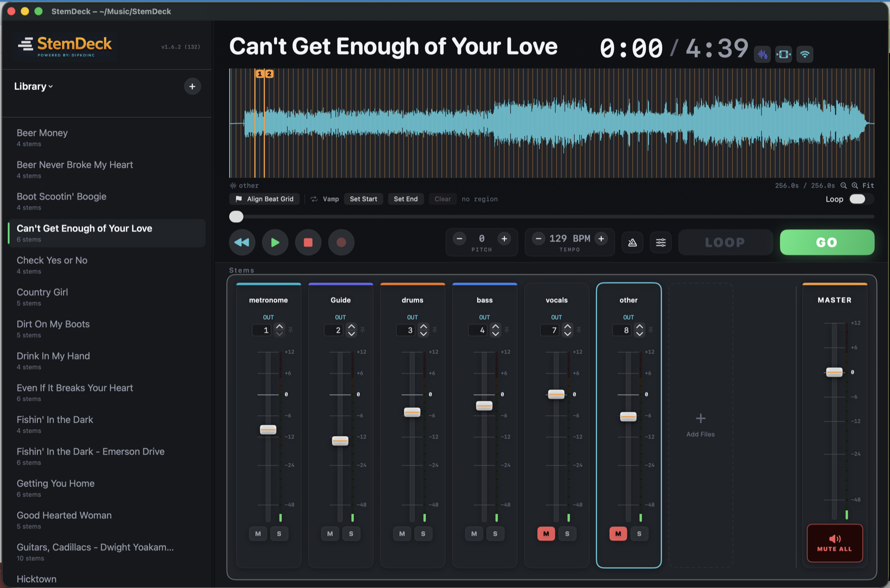Image resolution: width=890 pixels, height=588 pixels.
Task: Solo the vocals stem
Action: [567, 534]
